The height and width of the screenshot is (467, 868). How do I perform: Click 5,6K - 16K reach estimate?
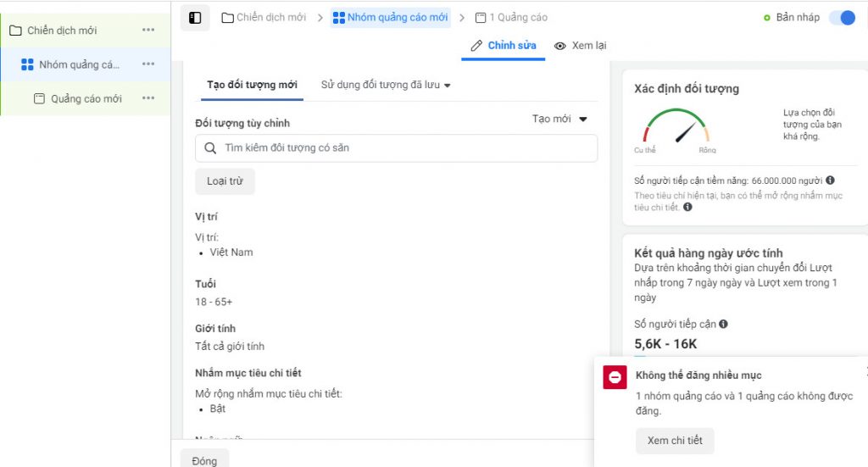pos(665,344)
